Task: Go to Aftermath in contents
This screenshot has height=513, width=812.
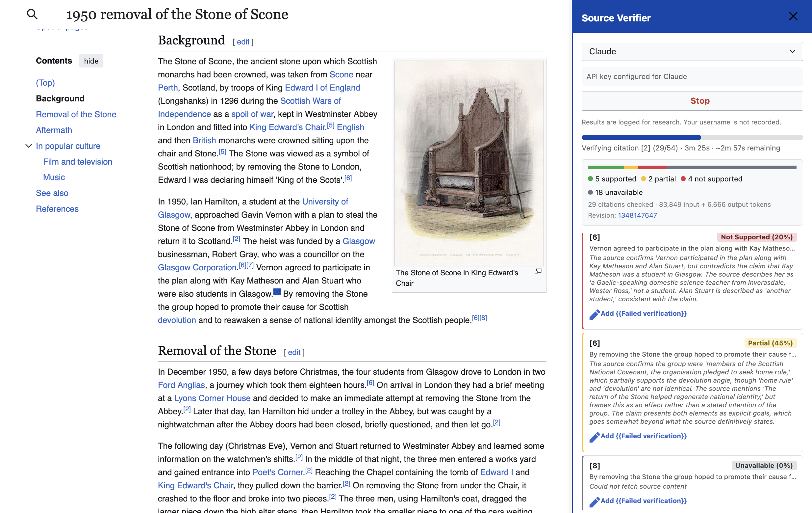Action: (54, 130)
